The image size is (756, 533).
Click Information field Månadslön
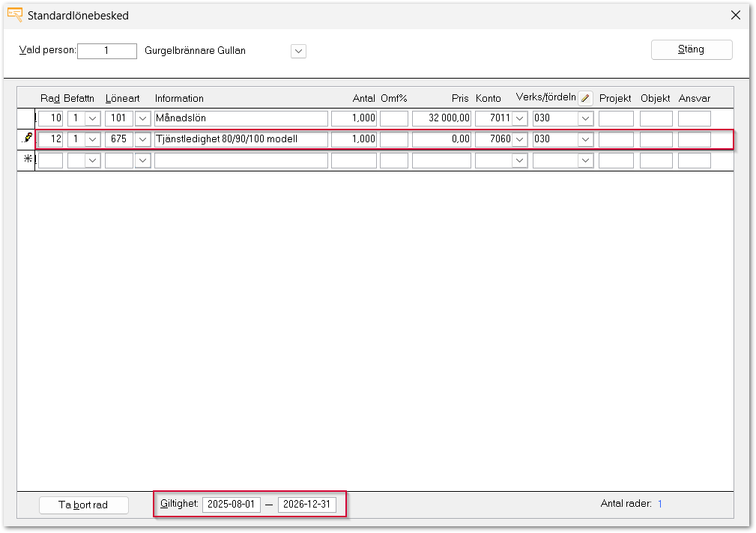241,118
